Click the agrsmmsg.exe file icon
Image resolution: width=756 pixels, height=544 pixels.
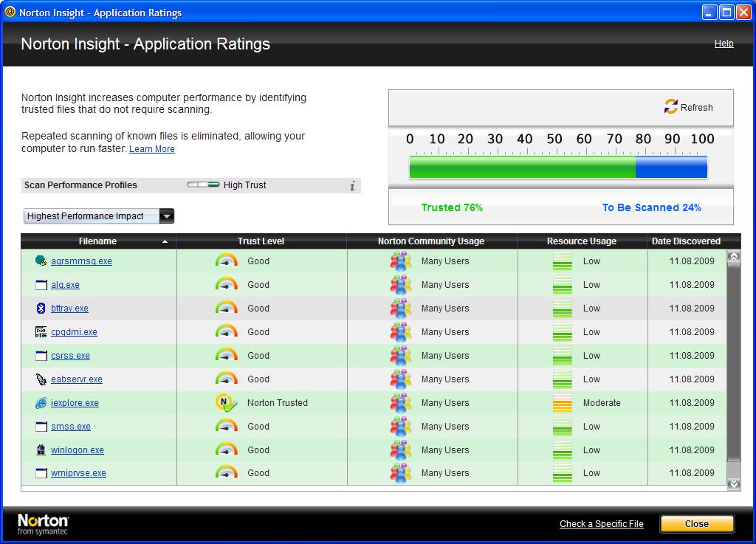[x=41, y=261]
